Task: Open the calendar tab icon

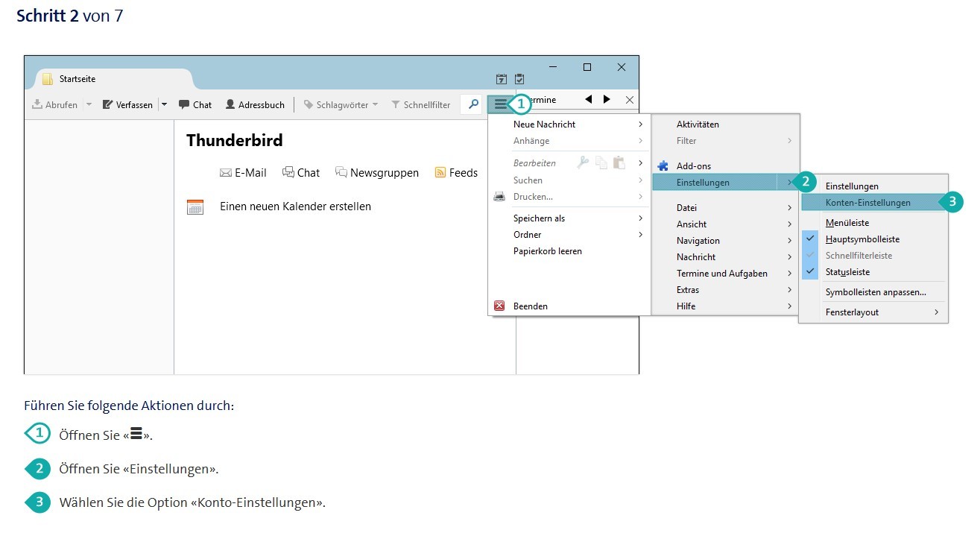Action: [502, 79]
